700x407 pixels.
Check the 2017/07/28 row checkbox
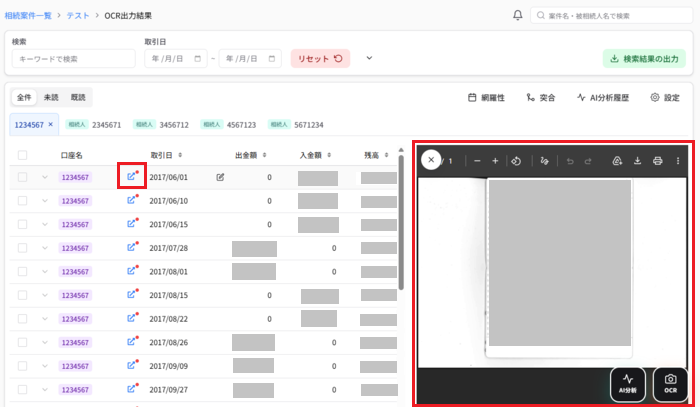pos(22,248)
